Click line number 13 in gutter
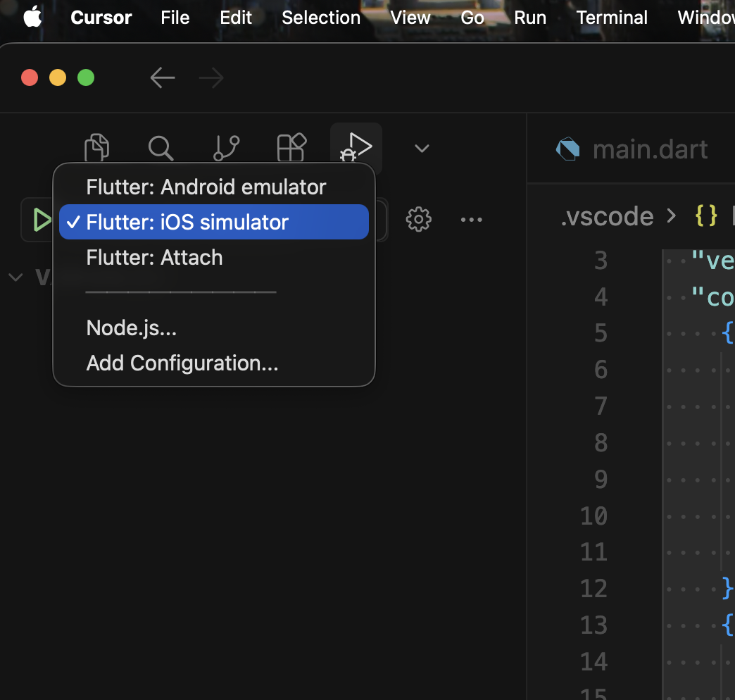Screen dimensions: 735x700 pos(594,625)
